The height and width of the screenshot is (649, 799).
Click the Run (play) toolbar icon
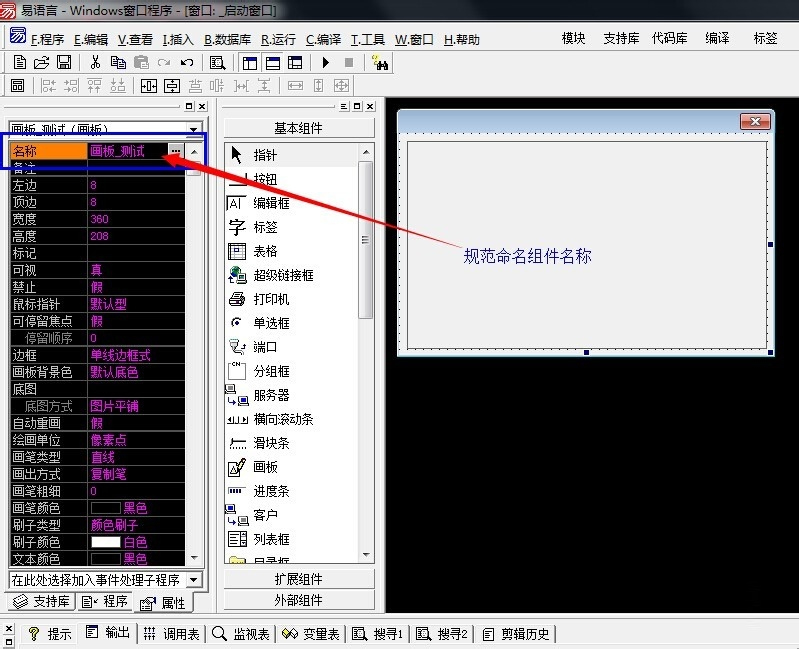pyautogui.click(x=325, y=62)
